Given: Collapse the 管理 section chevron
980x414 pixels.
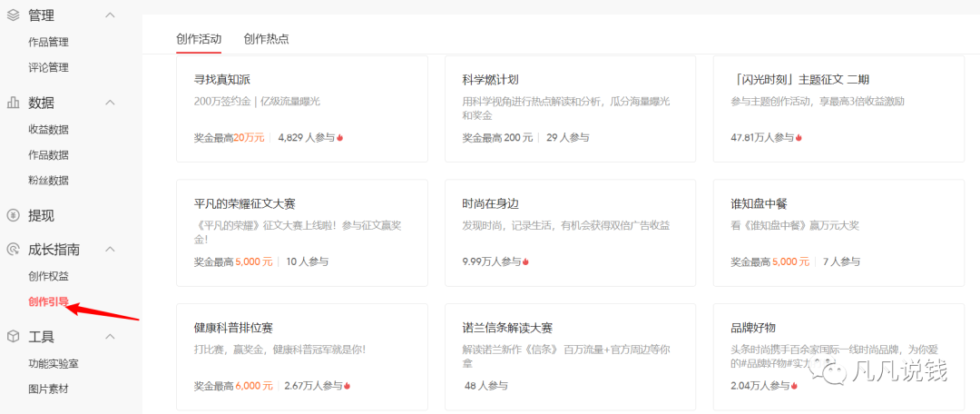Looking at the screenshot, I should pos(110,15).
